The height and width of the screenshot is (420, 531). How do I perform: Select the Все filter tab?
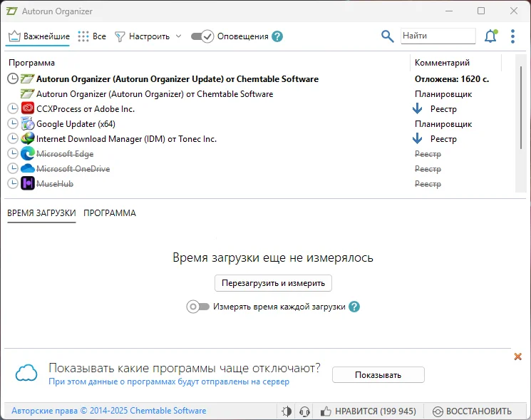pos(92,36)
